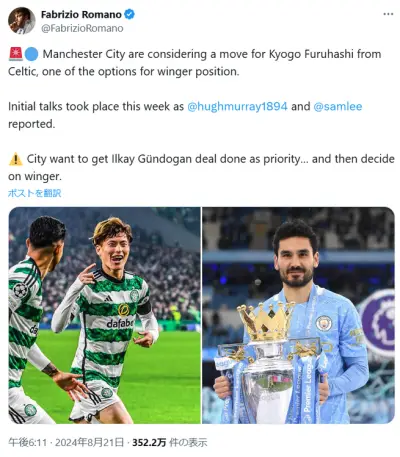This screenshot has width=400, height=457.
Task: Click the red siren emoji in the tweet
Action: tap(15, 54)
